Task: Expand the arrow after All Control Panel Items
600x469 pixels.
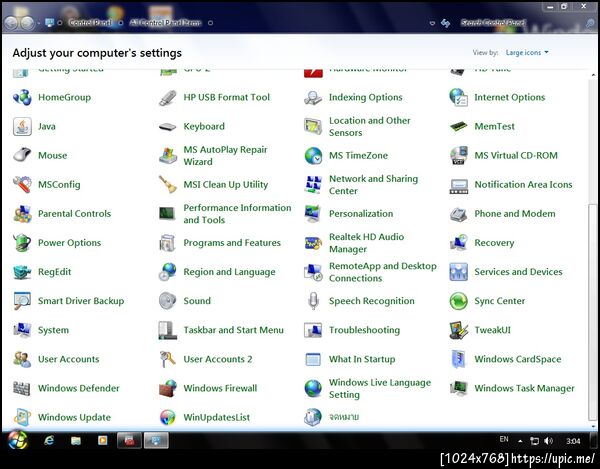Action: point(210,23)
